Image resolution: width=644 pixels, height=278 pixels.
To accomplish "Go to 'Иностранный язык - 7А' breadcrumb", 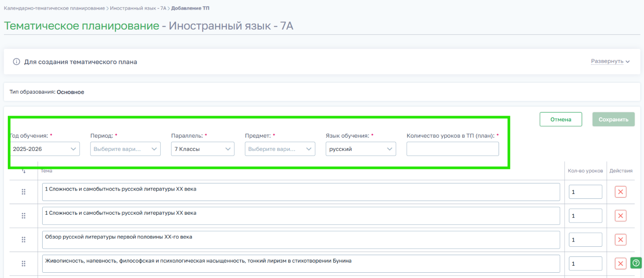I will click(138, 8).
